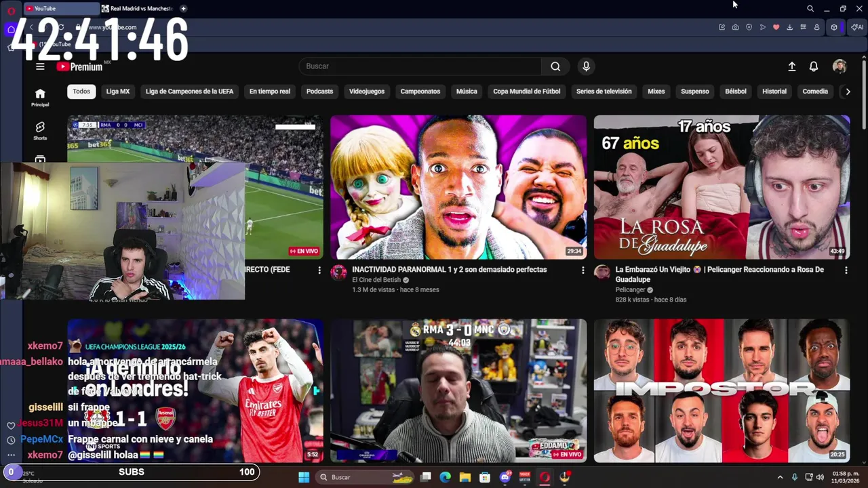Select the Todos filter chip
This screenshot has height=488, width=868.
81,91
